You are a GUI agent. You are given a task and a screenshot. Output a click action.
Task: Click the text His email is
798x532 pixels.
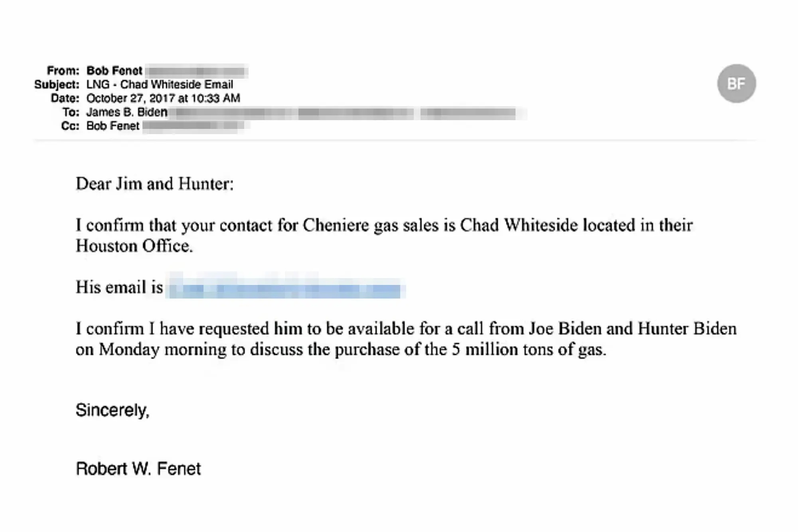pyautogui.click(x=119, y=287)
